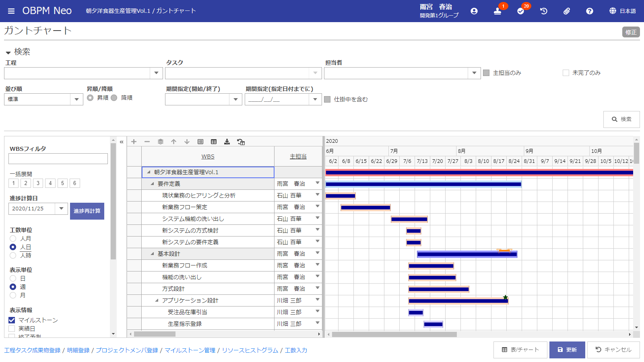The image size is (644, 362).
Task: Click the green star milestone marker
Action: [x=506, y=297]
